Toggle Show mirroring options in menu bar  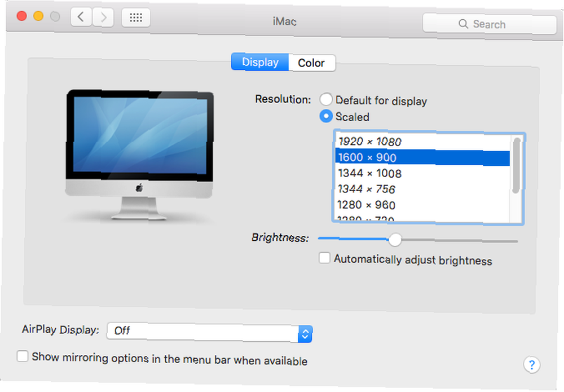tap(23, 356)
